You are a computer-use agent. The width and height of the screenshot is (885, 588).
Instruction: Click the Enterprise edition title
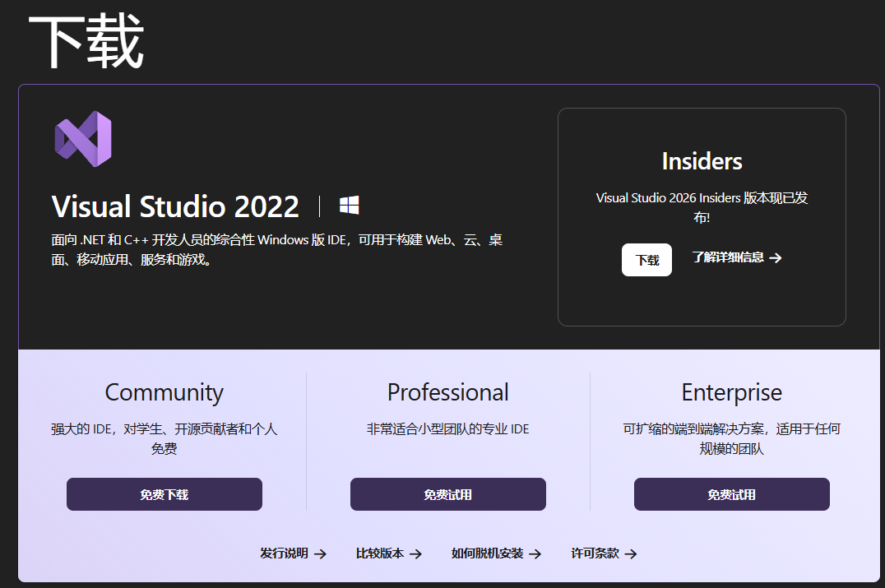[732, 393]
